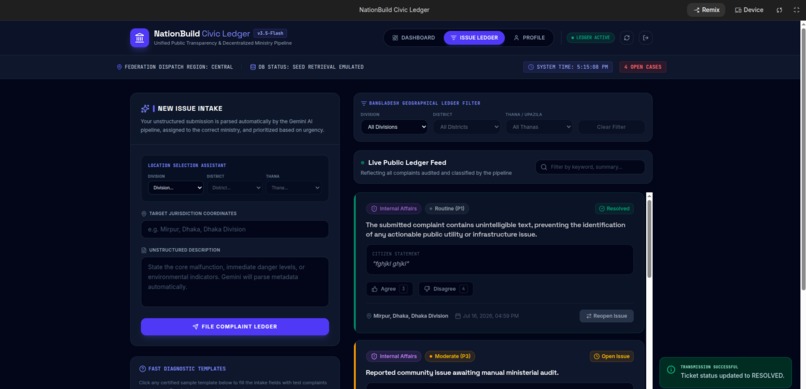Click the Mirpur, Dhaka, Dhaka Division location
Viewport: 806px width, 389px height.
tap(411, 316)
